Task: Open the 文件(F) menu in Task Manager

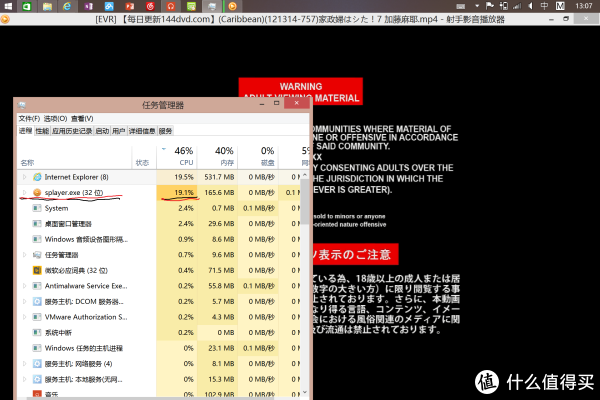Action: [x=29, y=119]
